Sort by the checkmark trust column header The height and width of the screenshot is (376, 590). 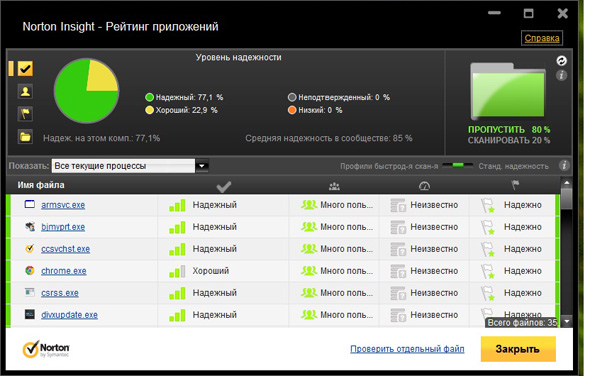tap(224, 186)
